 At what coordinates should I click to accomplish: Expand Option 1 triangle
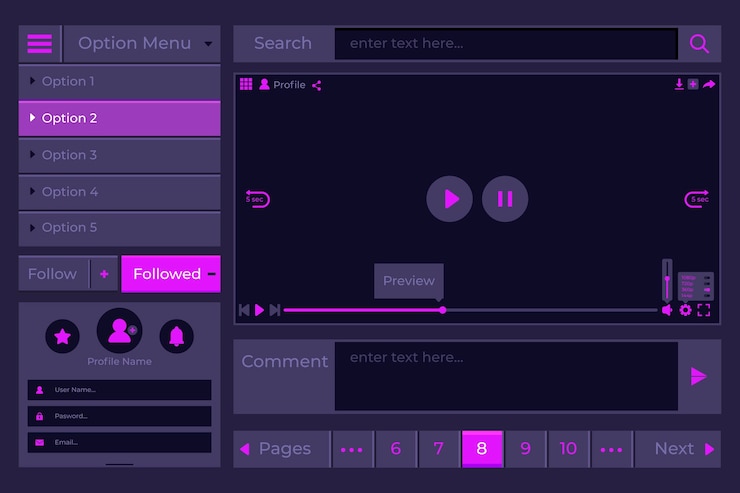point(32,81)
